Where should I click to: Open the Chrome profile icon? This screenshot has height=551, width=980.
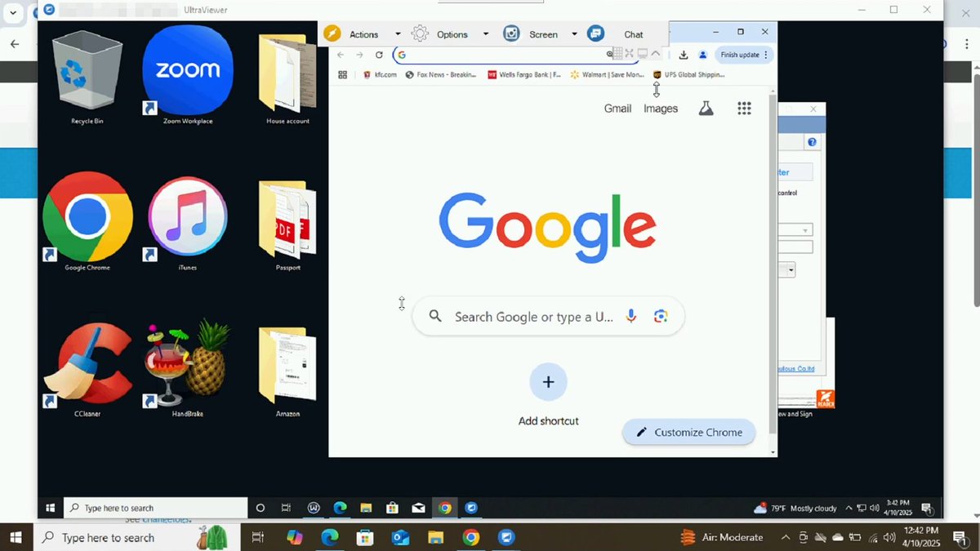(702, 55)
